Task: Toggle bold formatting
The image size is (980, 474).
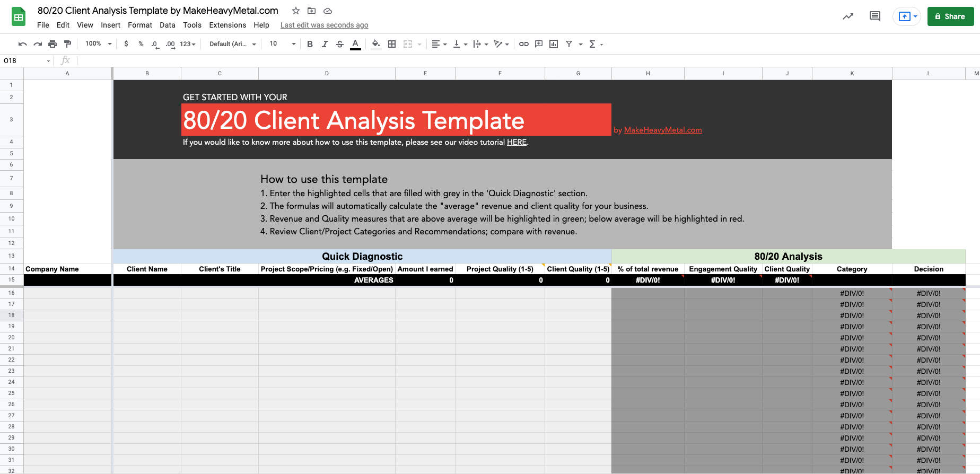Action: coord(310,44)
